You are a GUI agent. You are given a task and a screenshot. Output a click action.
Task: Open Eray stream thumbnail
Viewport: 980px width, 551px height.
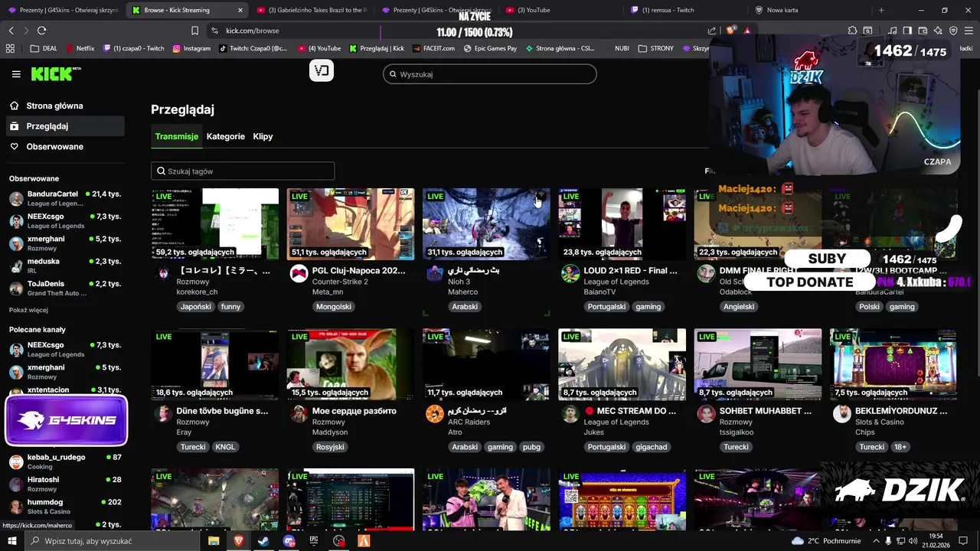215,364
